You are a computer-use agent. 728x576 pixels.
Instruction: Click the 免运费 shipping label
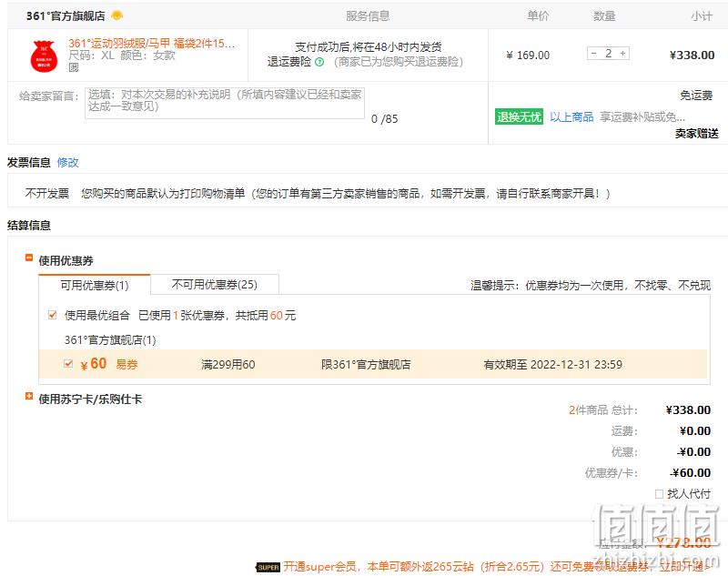click(x=696, y=96)
